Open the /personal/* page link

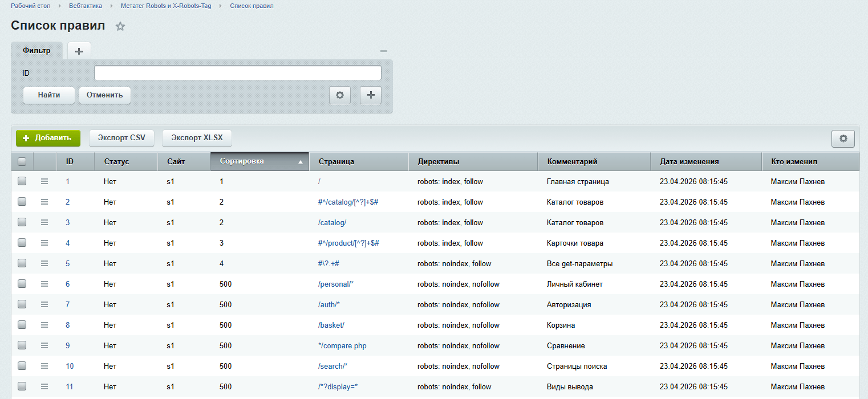[336, 284]
